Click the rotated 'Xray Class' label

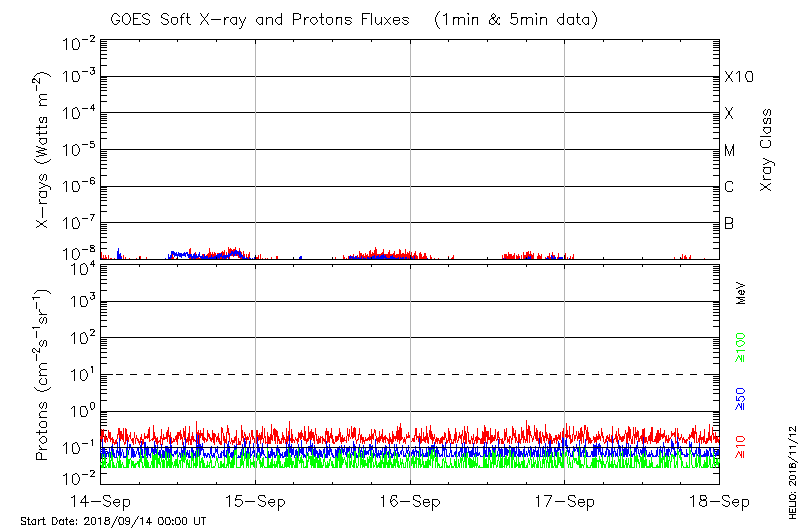767,150
